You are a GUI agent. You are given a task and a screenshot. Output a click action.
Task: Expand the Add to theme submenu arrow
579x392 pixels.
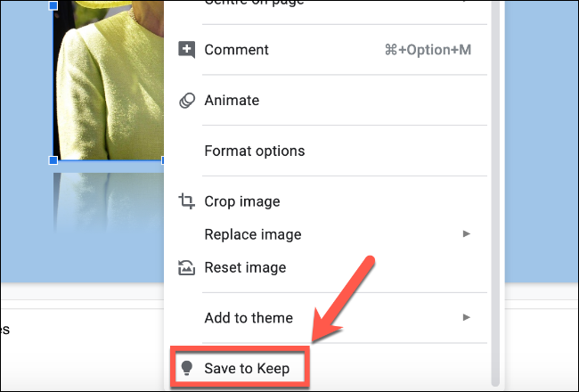(466, 317)
